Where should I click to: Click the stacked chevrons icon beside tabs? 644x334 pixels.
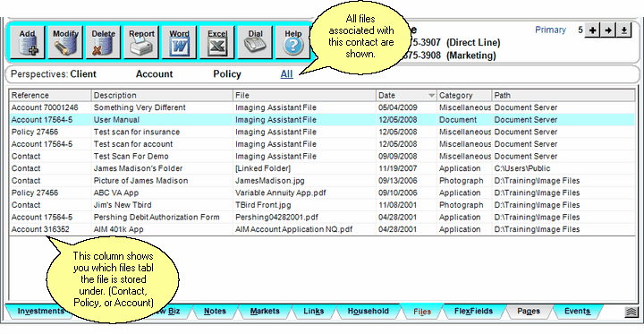[x=631, y=312]
